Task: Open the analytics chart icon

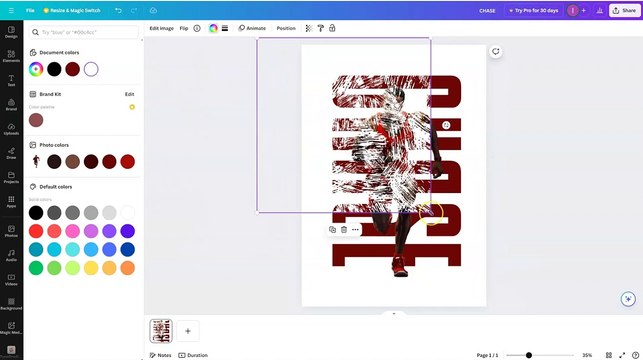Action: [x=600, y=11]
